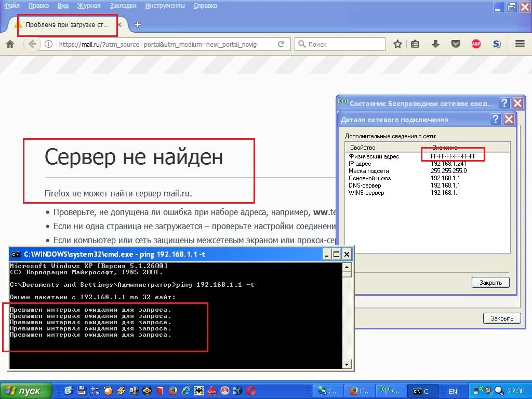Reload the page with the refresh icon
The image size is (532, 399).
(281, 44)
